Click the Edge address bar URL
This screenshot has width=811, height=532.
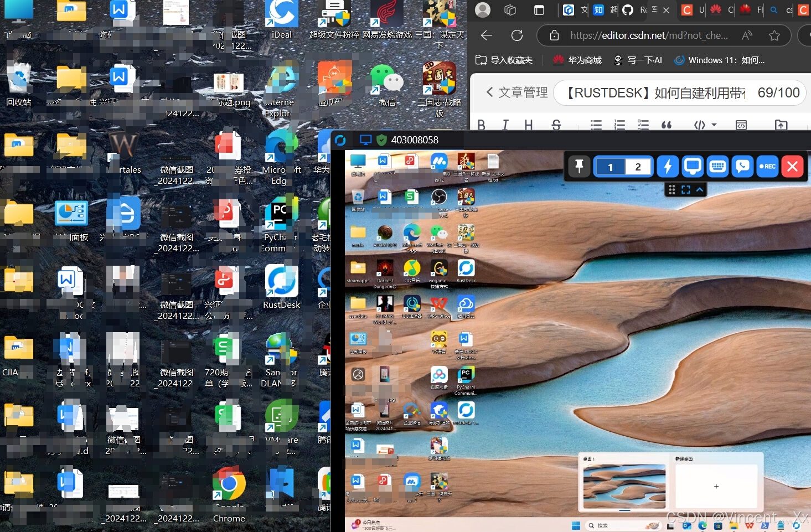pos(649,35)
